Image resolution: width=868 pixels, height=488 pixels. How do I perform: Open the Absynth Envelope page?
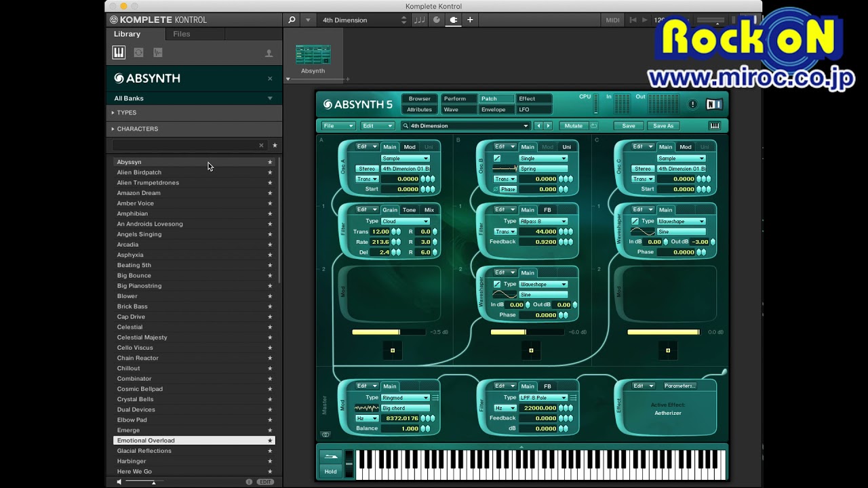(x=494, y=109)
